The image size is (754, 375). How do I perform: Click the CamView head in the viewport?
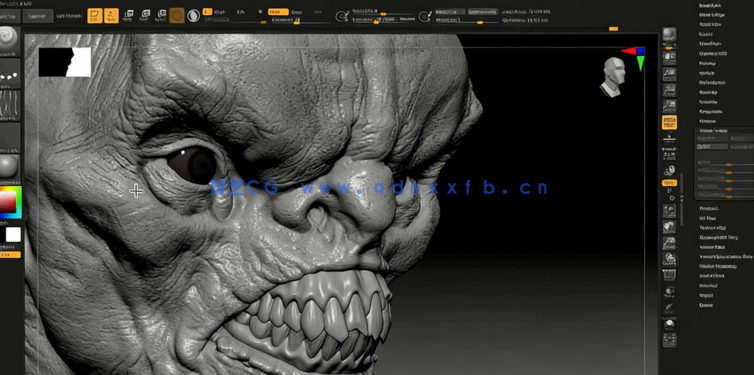pyautogui.click(x=613, y=76)
